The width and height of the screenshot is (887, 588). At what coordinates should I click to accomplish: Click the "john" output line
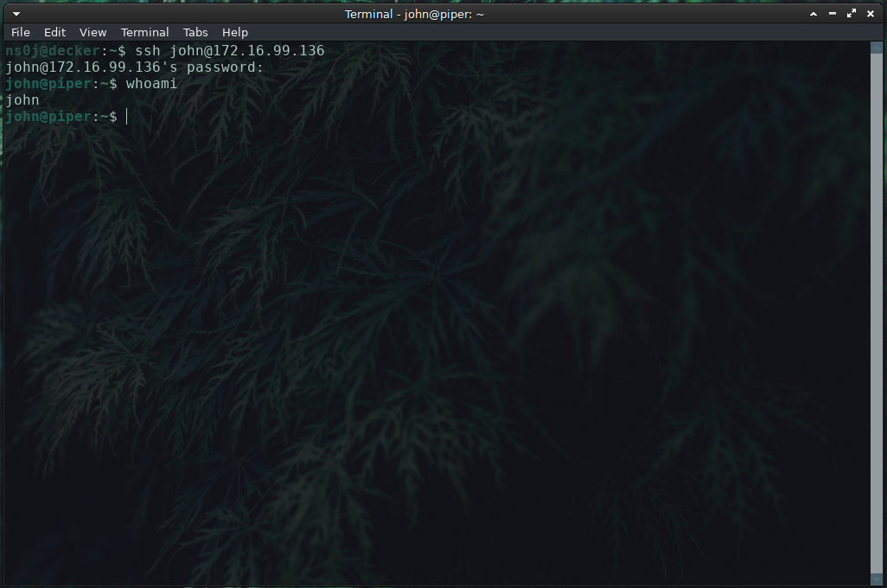pos(22,100)
